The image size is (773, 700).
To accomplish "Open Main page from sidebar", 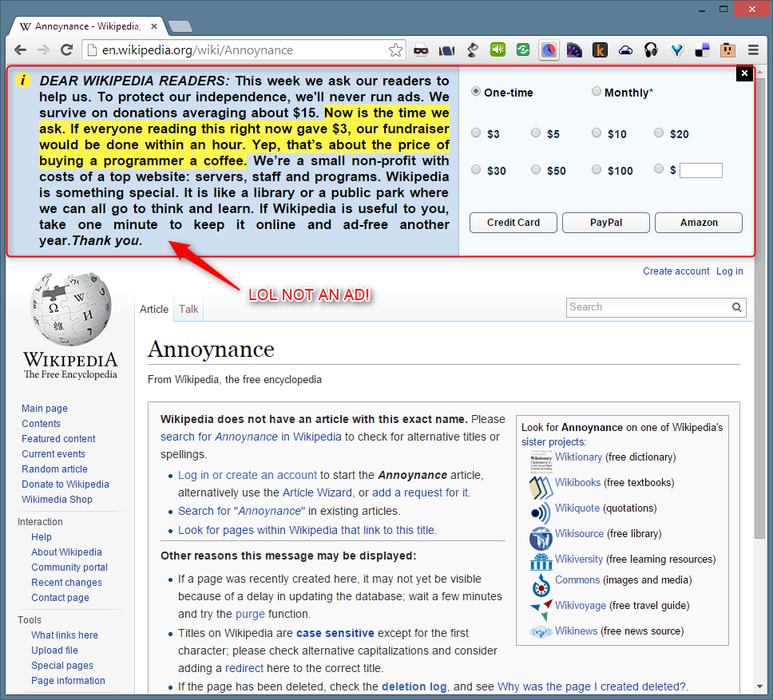I will click(x=45, y=409).
